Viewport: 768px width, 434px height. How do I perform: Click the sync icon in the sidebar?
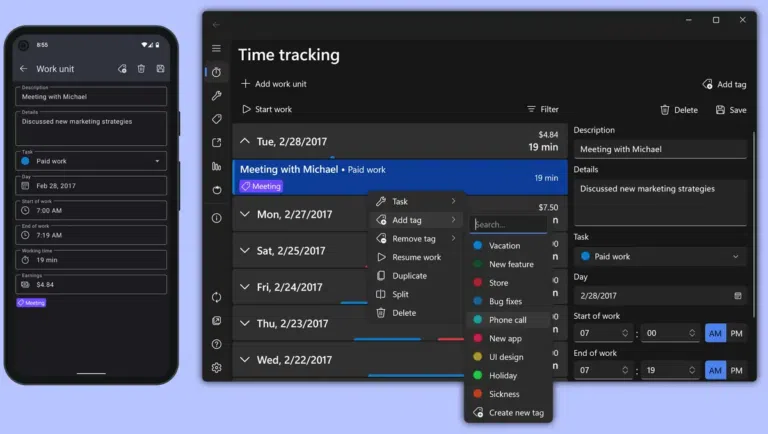(x=216, y=297)
